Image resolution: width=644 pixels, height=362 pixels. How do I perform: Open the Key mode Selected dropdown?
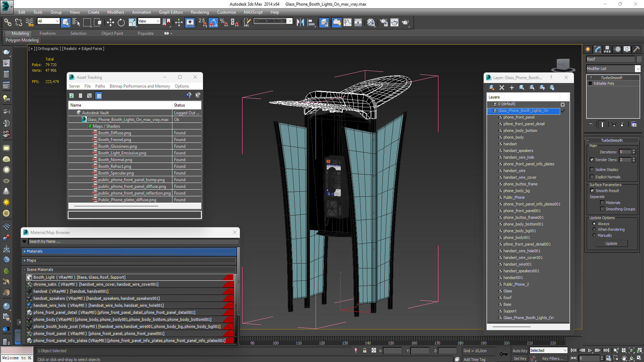pyautogui.click(x=548, y=350)
